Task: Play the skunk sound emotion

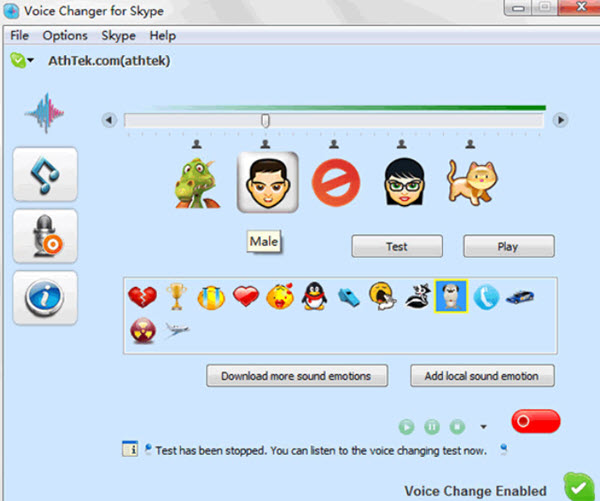Action: [417, 297]
